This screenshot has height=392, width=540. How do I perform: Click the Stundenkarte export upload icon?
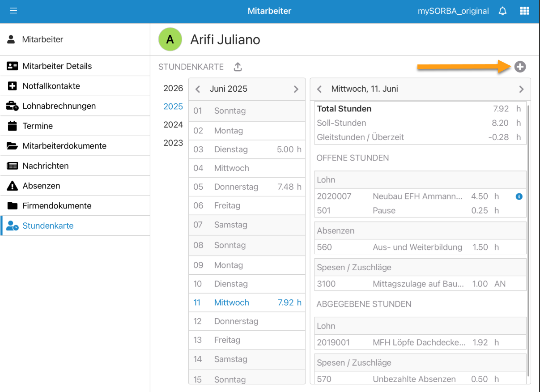click(x=238, y=67)
